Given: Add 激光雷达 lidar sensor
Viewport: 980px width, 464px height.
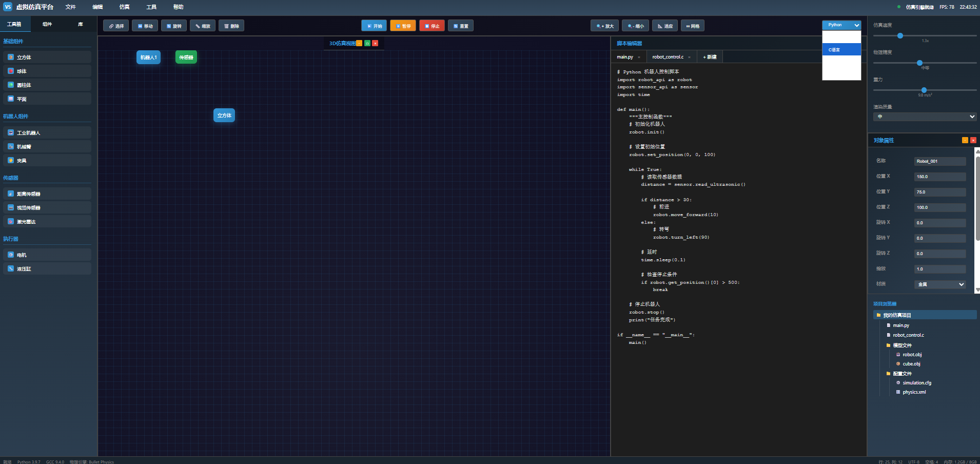Looking at the screenshot, I should [47, 221].
